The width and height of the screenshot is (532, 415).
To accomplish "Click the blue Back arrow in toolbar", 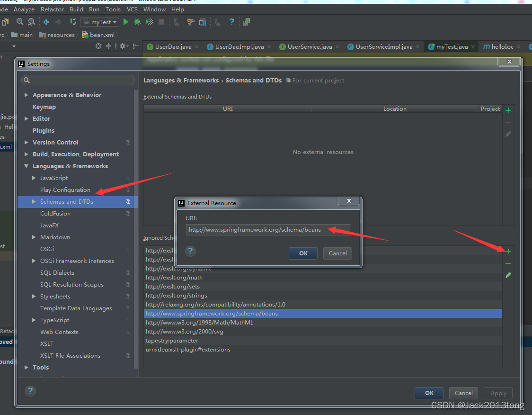I will 46,22.
